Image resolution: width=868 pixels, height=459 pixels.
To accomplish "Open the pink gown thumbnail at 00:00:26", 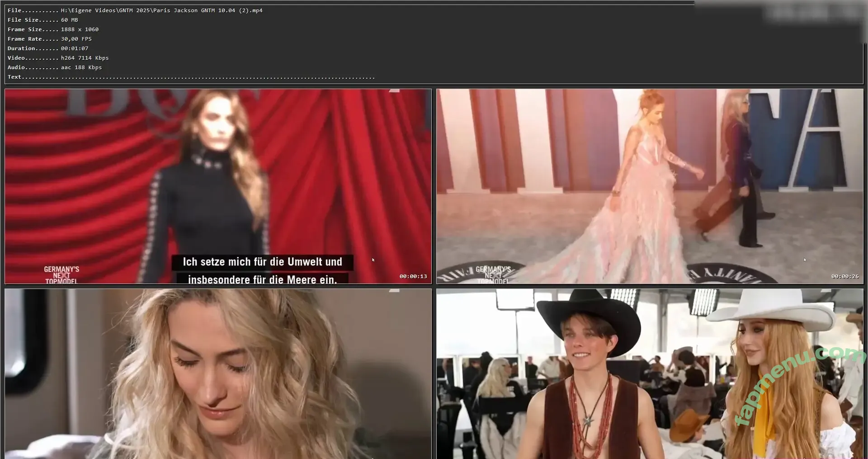I will pos(650,186).
